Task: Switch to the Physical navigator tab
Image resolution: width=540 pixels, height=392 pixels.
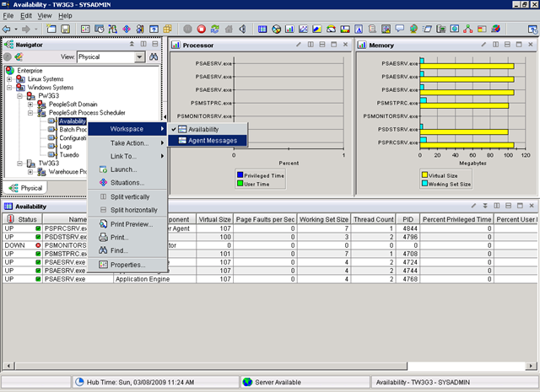Action: point(25,188)
